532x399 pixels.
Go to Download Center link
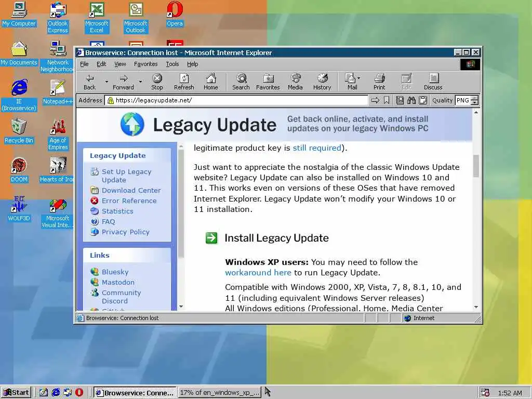131,190
